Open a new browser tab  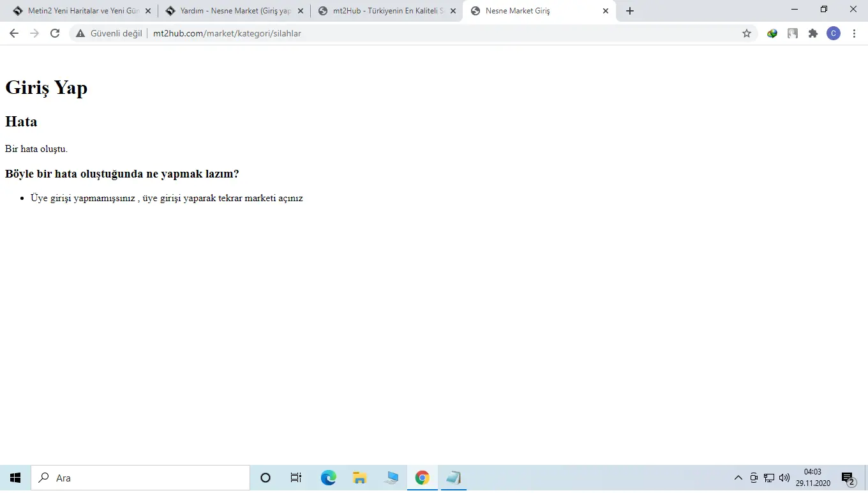[630, 11]
